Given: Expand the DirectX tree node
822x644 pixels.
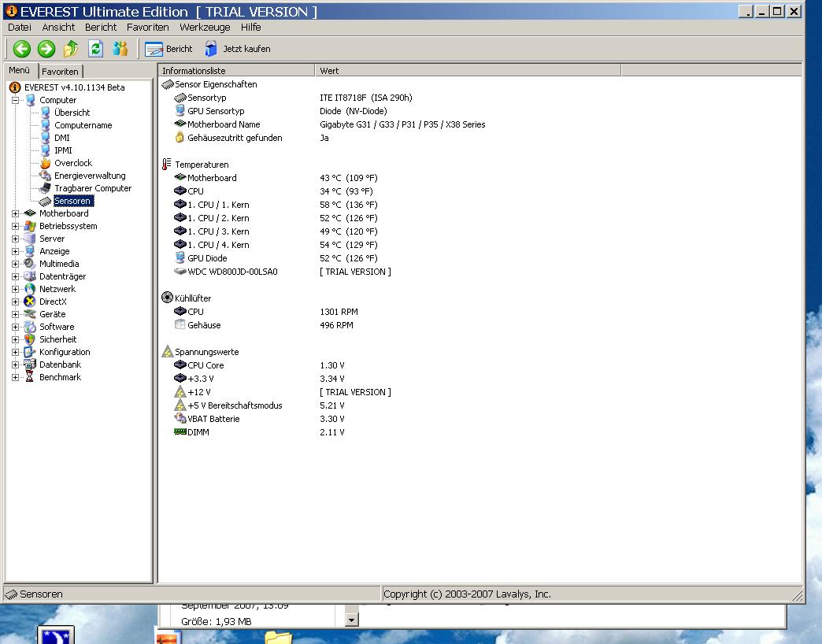Looking at the screenshot, I should tap(15, 302).
